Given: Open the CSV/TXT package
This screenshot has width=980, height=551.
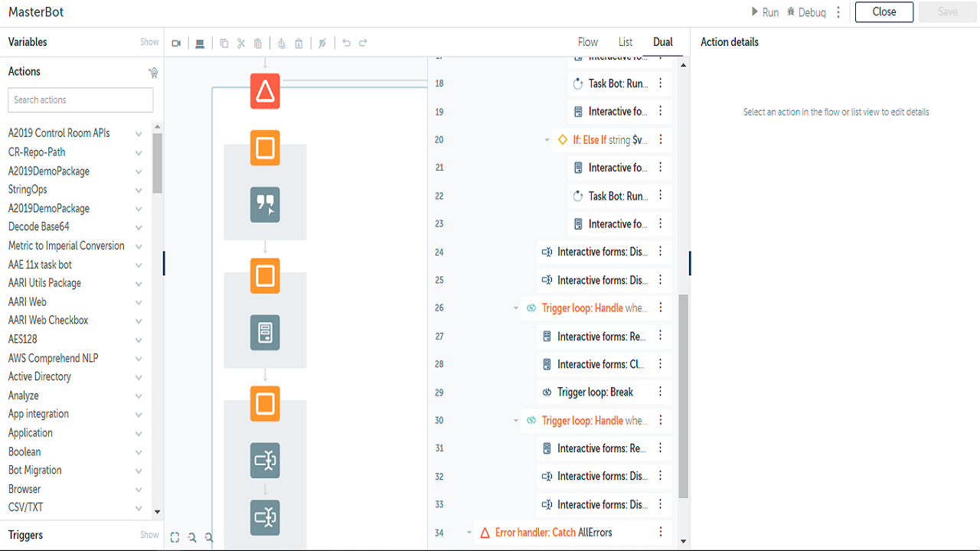Looking at the screenshot, I should [26, 507].
